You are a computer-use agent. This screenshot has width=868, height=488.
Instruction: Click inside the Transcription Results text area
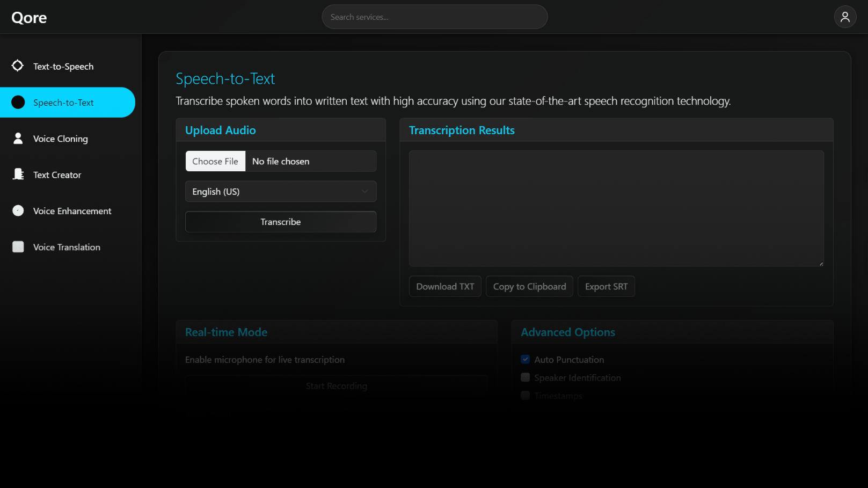coord(616,208)
